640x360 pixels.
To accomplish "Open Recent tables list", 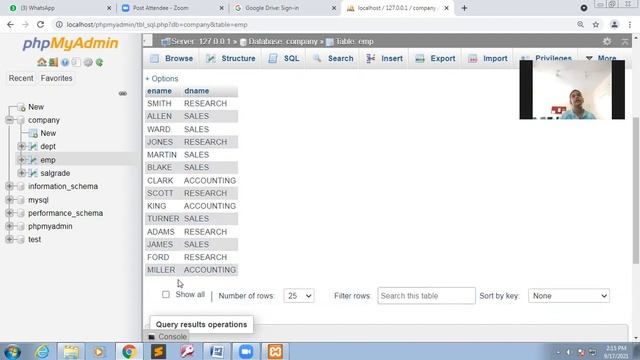I will (21, 78).
